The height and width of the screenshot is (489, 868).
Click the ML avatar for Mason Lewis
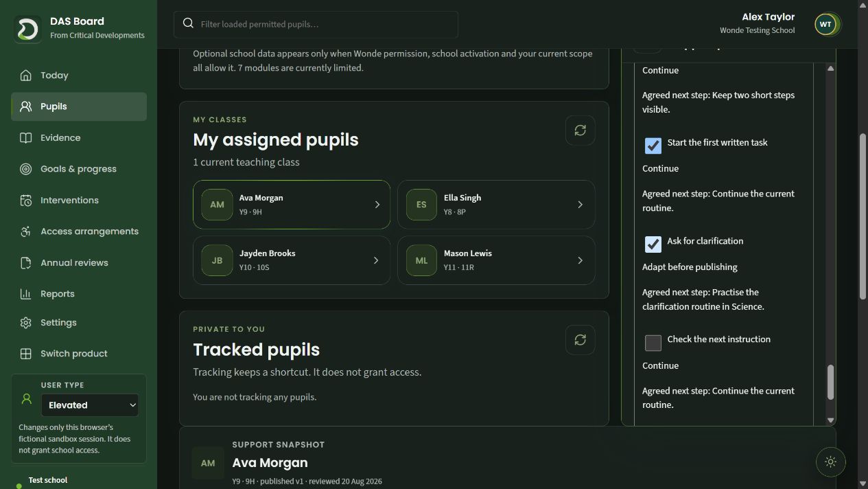(x=421, y=260)
